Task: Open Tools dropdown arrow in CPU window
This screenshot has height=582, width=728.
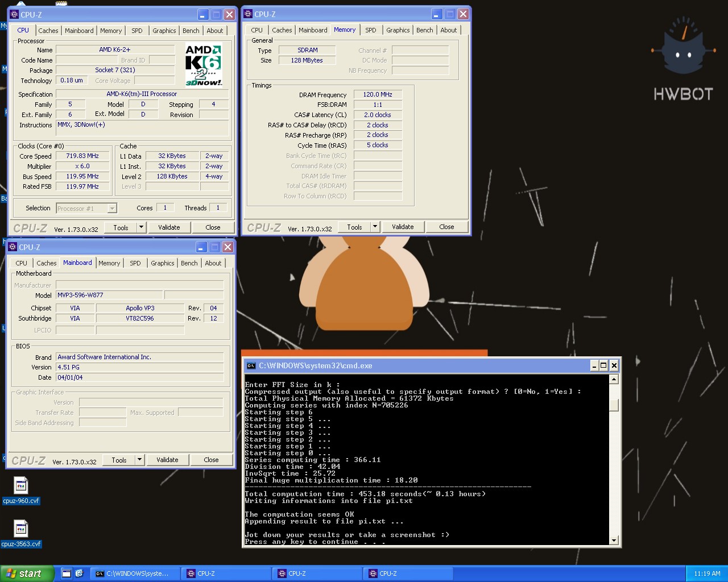Action: (142, 227)
